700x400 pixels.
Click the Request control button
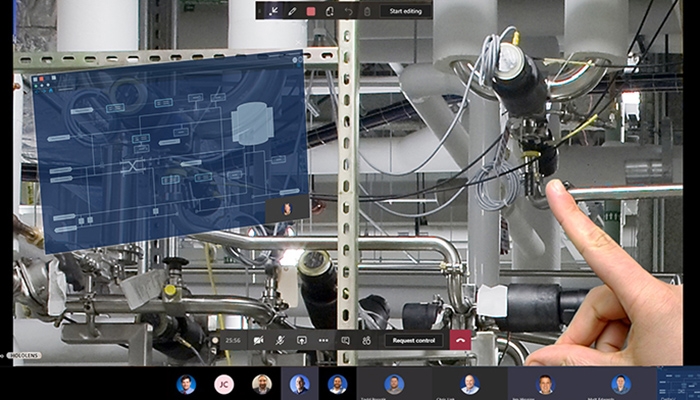(x=414, y=340)
